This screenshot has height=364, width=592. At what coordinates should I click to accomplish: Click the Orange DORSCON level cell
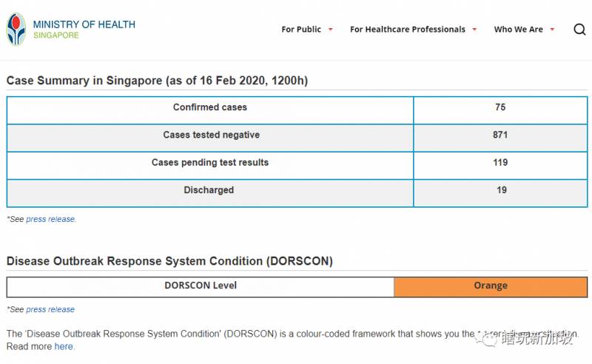pyautogui.click(x=490, y=286)
